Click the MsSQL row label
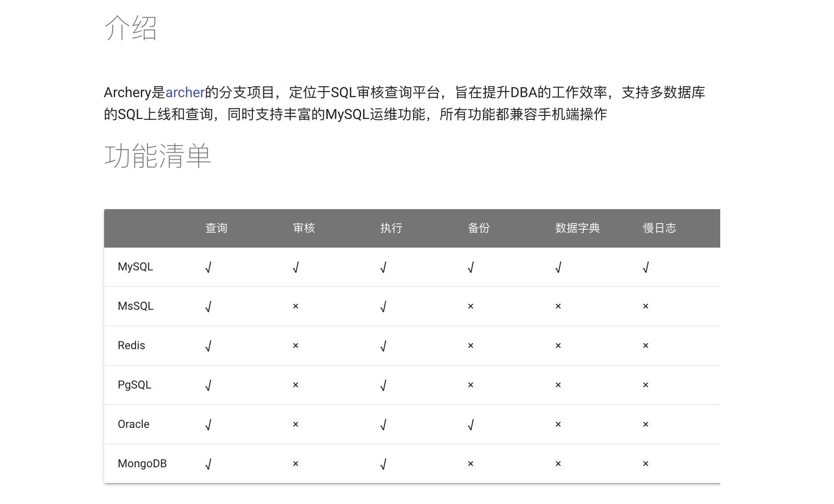The image size is (834, 504). click(135, 306)
